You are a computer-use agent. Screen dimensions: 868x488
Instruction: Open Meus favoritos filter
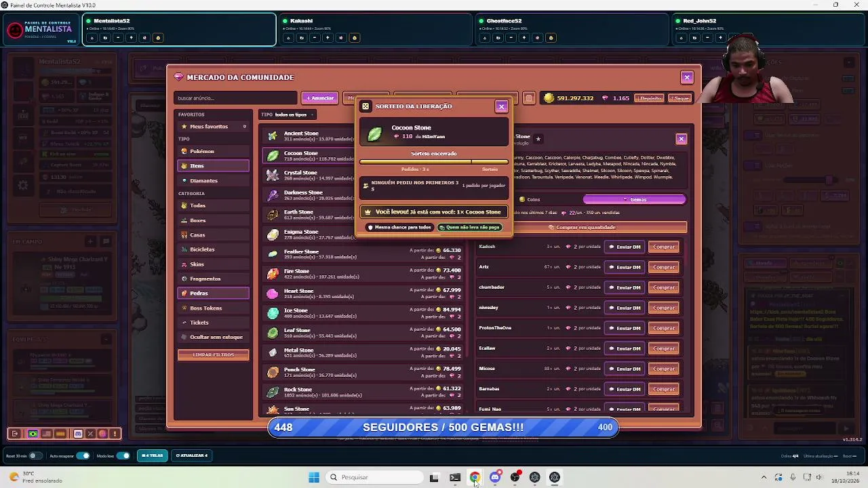[213, 127]
